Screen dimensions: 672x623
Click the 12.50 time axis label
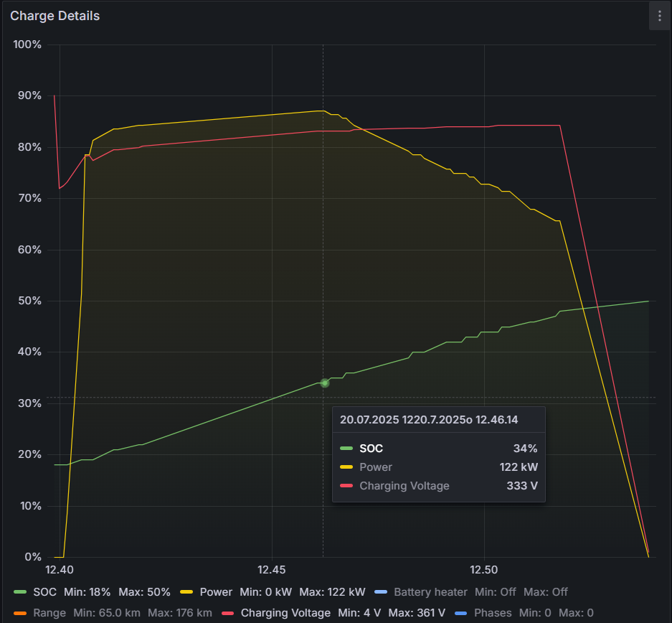coord(484,570)
